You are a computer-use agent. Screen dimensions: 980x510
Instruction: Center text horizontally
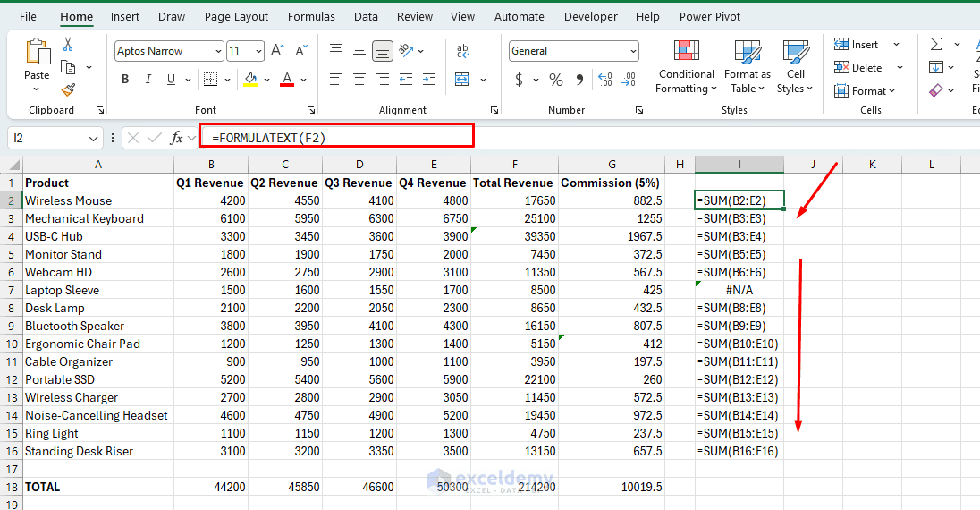pyautogui.click(x=359, y=80)
